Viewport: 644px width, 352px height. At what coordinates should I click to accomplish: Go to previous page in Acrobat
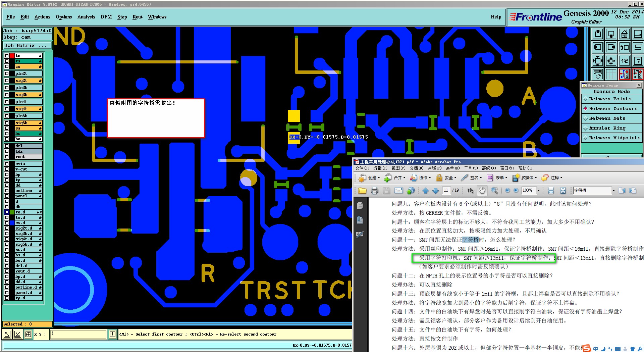[x=426, y=191]
